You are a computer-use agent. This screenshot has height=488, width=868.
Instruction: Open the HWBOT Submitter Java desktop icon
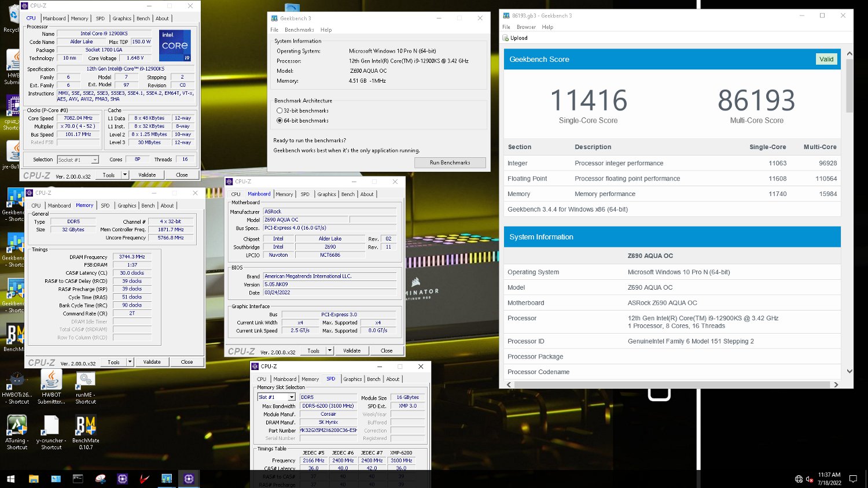pyautogui.click(x=51, y=386)
